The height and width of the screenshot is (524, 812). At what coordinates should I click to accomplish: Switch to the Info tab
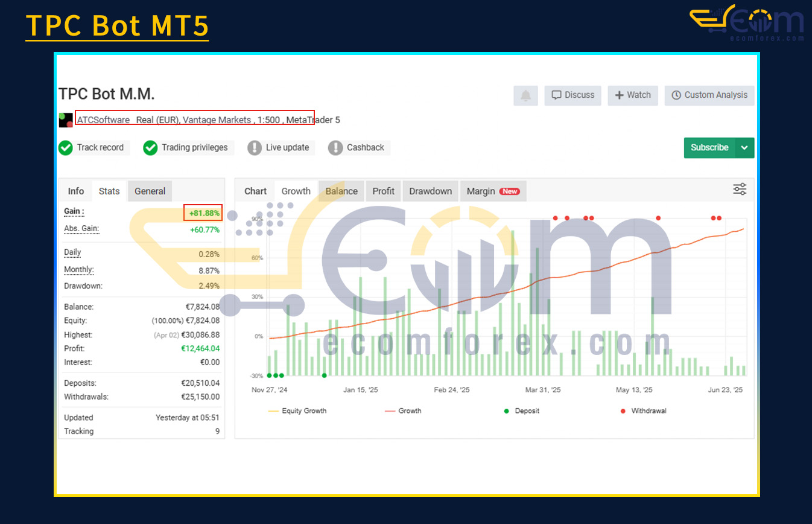point(76,191)
